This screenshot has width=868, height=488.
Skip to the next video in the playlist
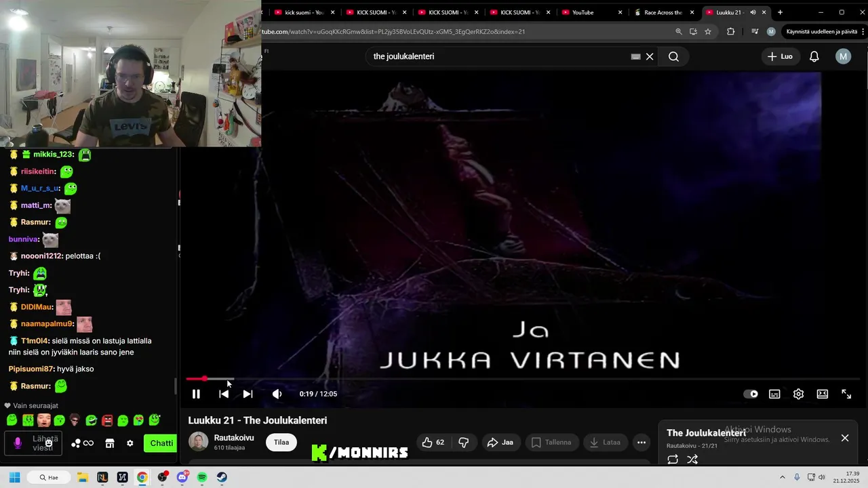click(248, 394)
